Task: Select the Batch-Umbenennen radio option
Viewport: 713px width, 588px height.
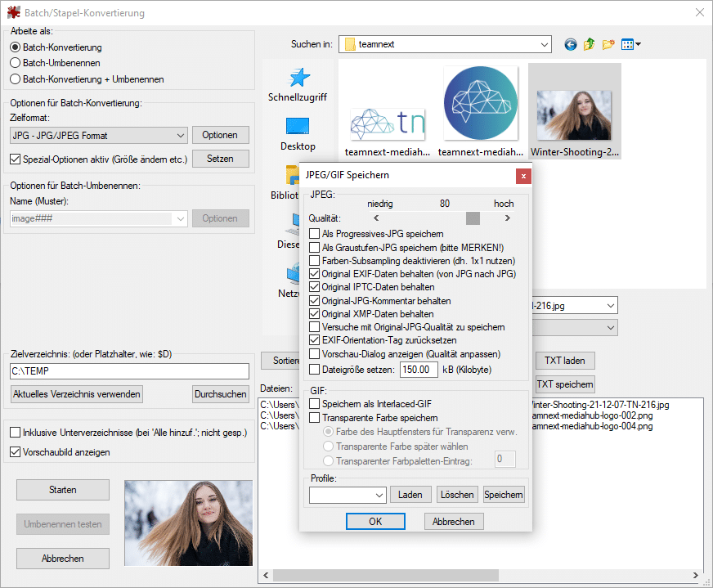Action: click(x=15, y=64)
